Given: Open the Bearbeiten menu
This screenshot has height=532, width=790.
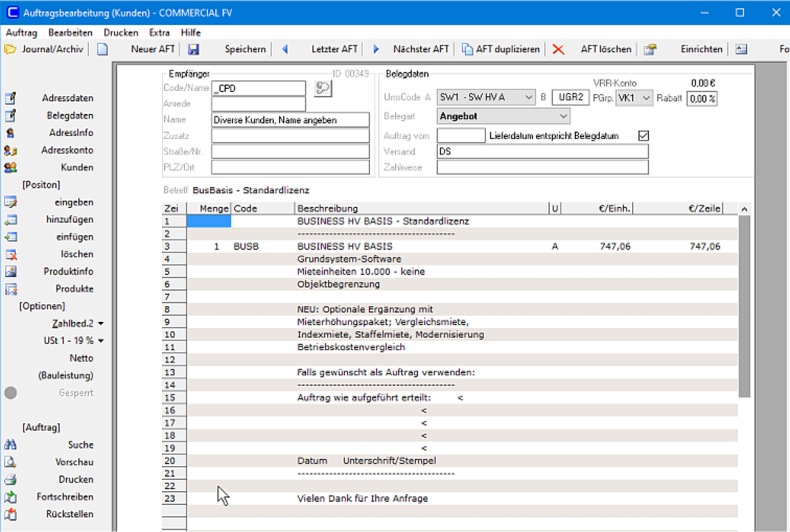Looking at the screenshot, I should click(70, 32).
